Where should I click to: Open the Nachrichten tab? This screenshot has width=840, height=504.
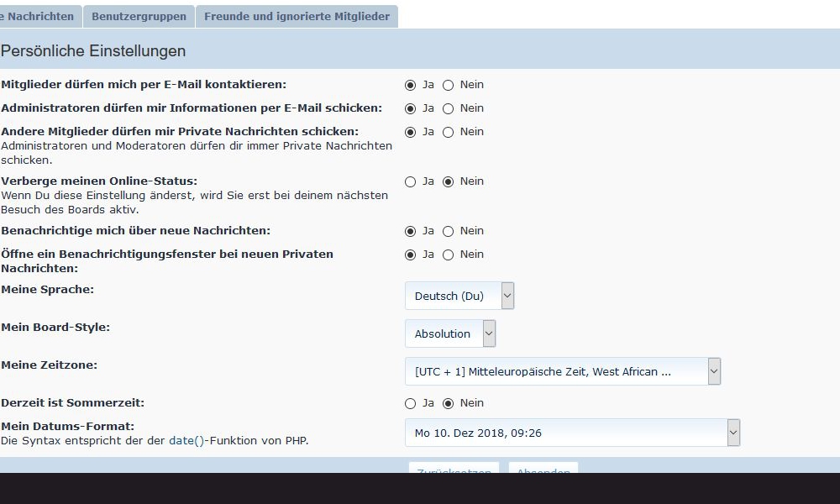tap(39, 16)
